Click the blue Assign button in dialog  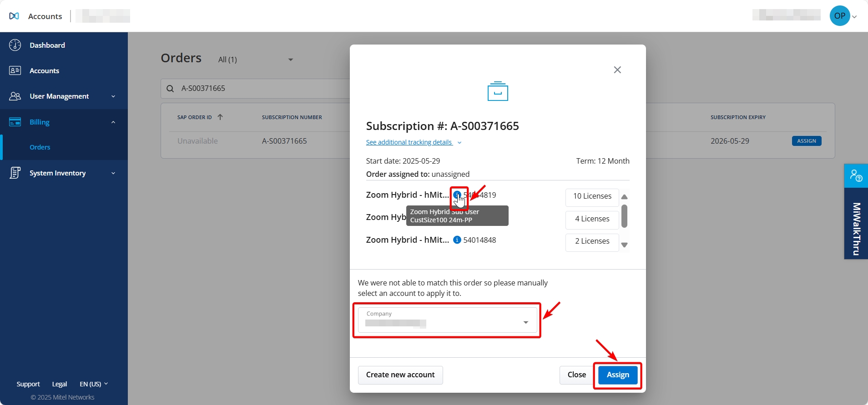pos(618,375)
